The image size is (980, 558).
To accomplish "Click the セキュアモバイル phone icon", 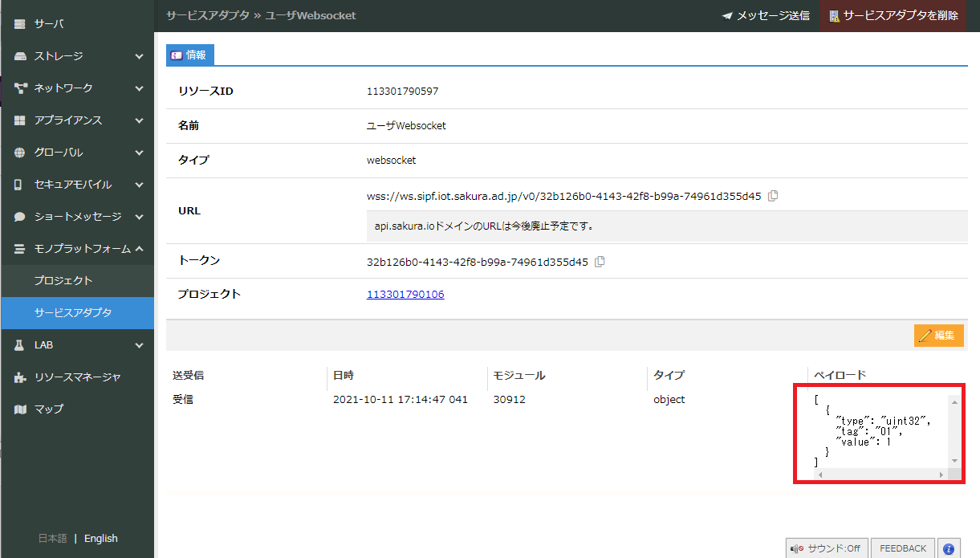I will point(18,185).
